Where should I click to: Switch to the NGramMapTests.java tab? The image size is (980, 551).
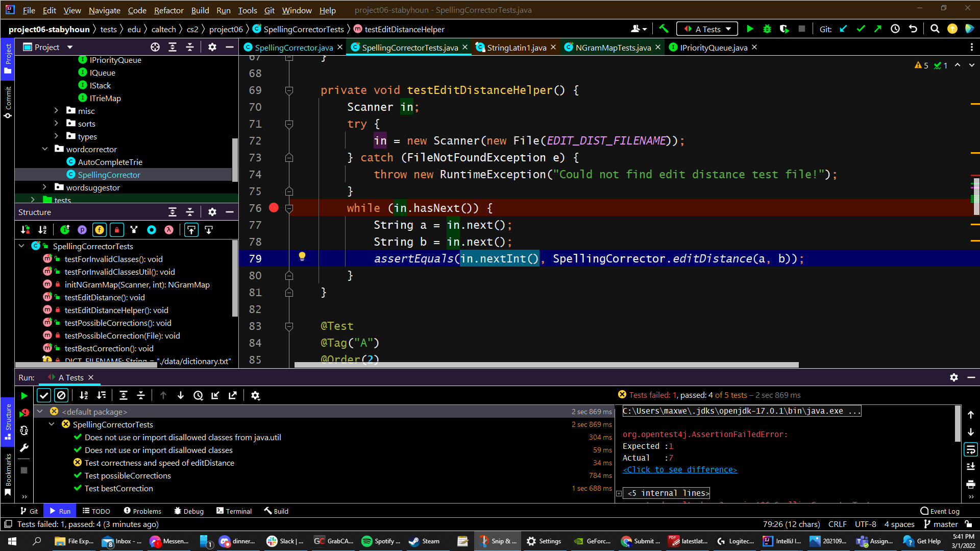pyautogui.click(x=612, y=47)
